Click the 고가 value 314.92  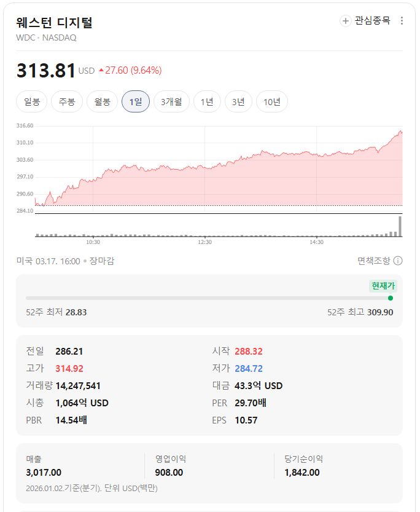(x=69, y=369)
